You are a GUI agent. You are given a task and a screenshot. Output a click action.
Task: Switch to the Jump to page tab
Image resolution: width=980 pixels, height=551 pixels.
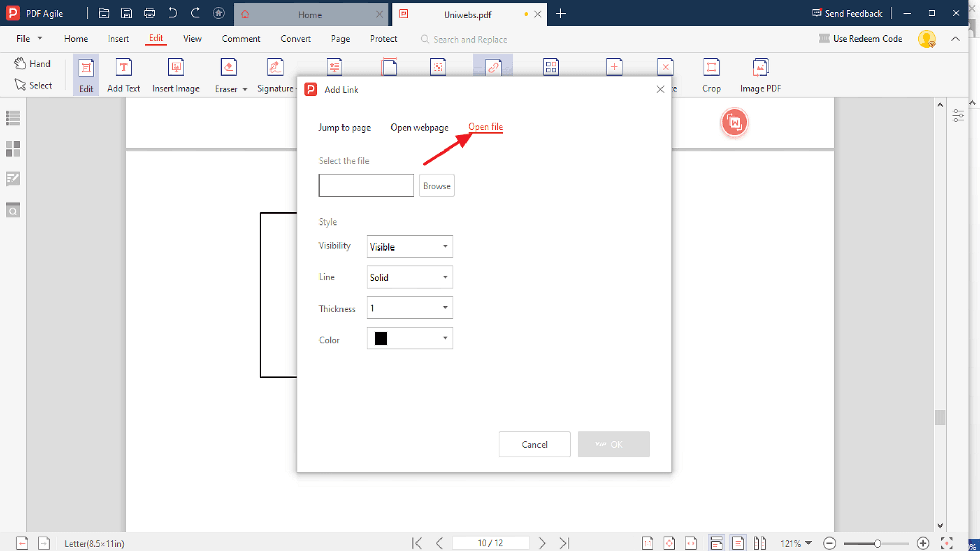345,127
